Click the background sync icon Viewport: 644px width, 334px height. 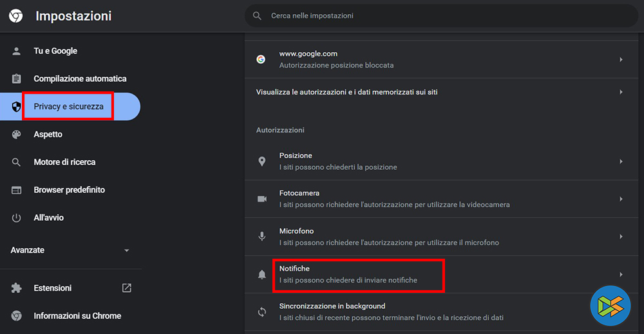(x=261, y=312)
